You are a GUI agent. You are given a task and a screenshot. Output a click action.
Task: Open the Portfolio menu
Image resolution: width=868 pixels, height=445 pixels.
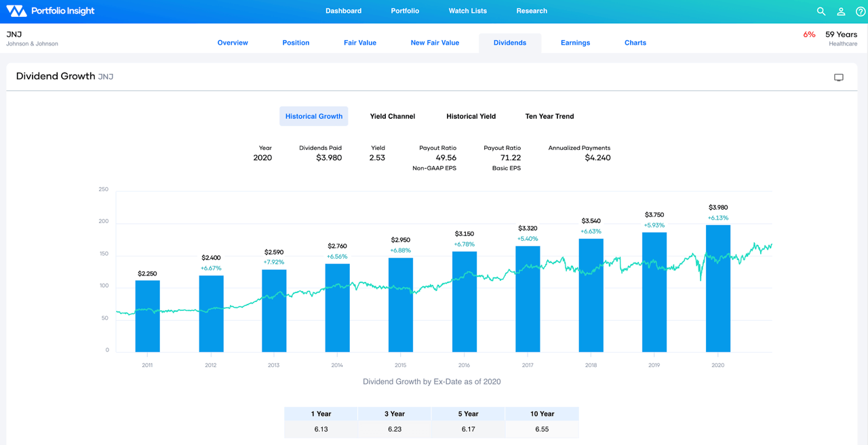tap(405, 10)
